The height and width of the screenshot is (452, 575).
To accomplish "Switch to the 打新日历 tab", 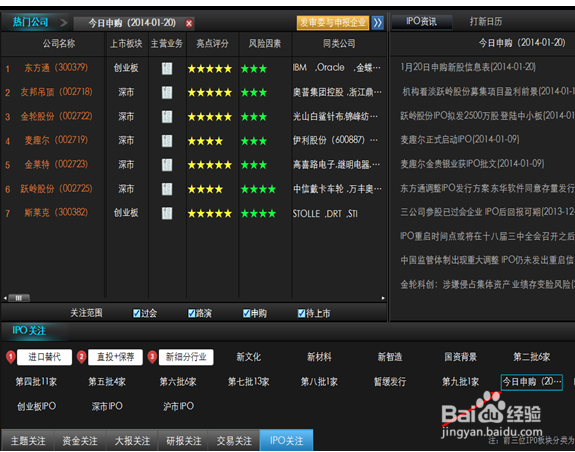I will click(486, 22).
